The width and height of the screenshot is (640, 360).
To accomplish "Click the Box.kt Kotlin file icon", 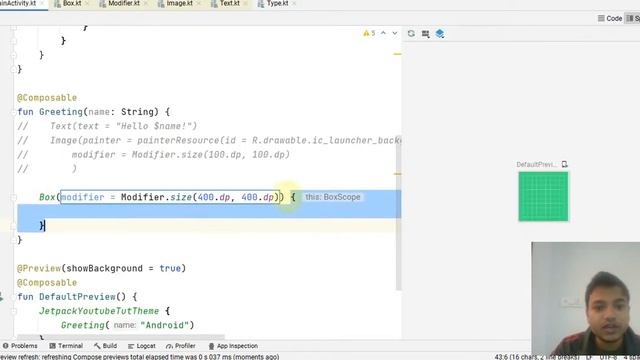I will click(x=57, y=4).
